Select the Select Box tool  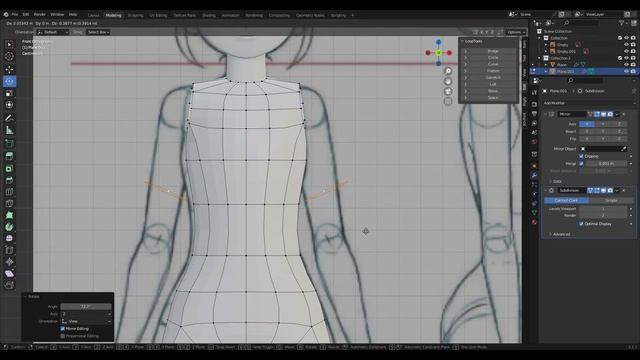coord(9,44)
